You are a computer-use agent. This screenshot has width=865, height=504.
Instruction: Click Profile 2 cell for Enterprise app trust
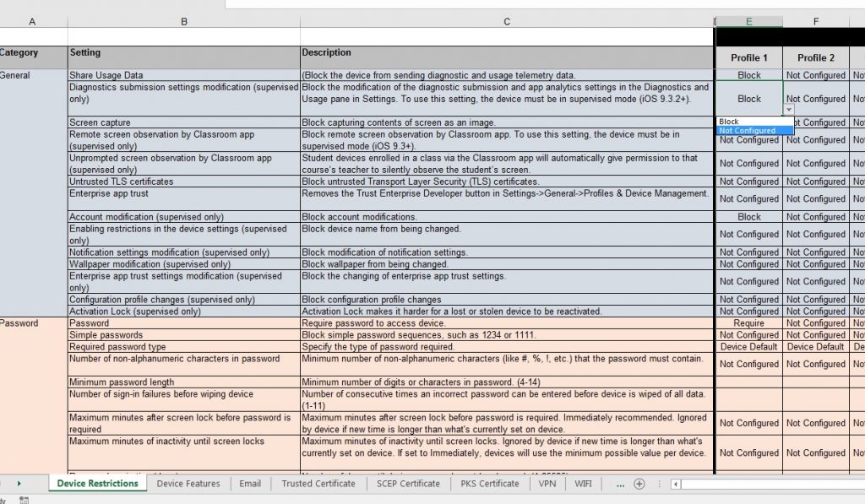(x=816, y=199)
